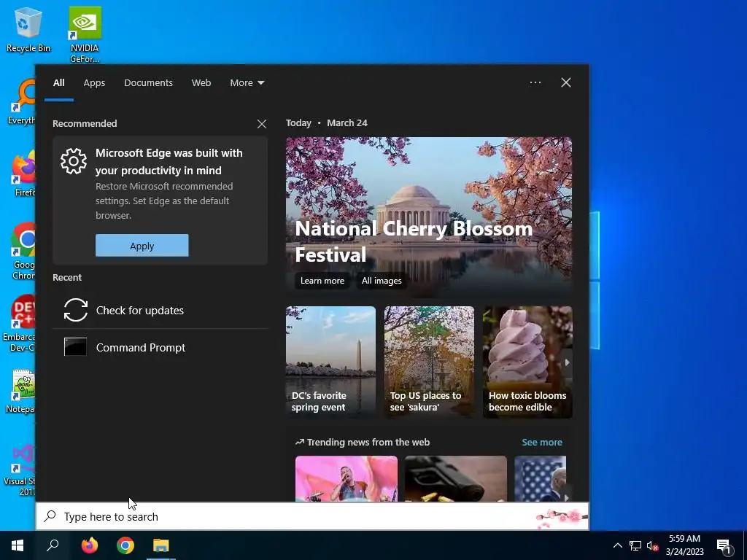The width and height of the screenshot is (747, 560).
Task: Open Firefox from the taskbar
Action: pos(89,545)
